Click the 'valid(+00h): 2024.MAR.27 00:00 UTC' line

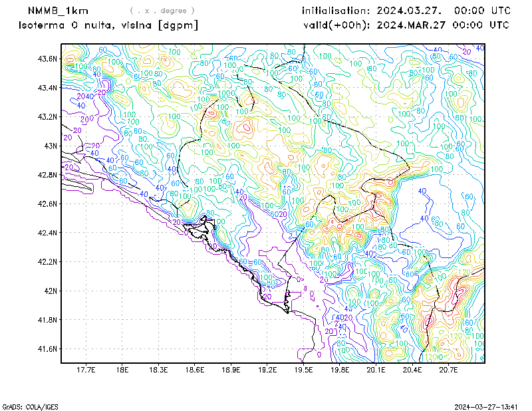(406, 25)
